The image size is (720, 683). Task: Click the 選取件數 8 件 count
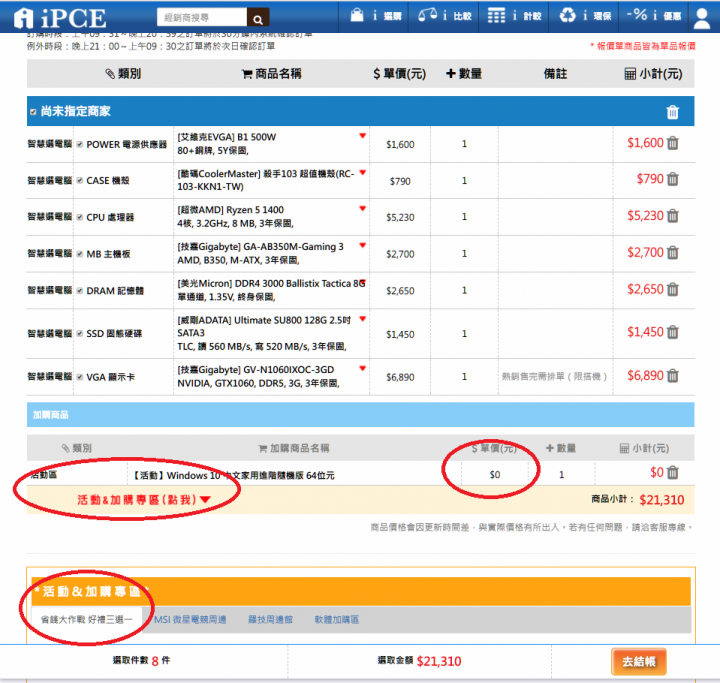pos(141,660)
